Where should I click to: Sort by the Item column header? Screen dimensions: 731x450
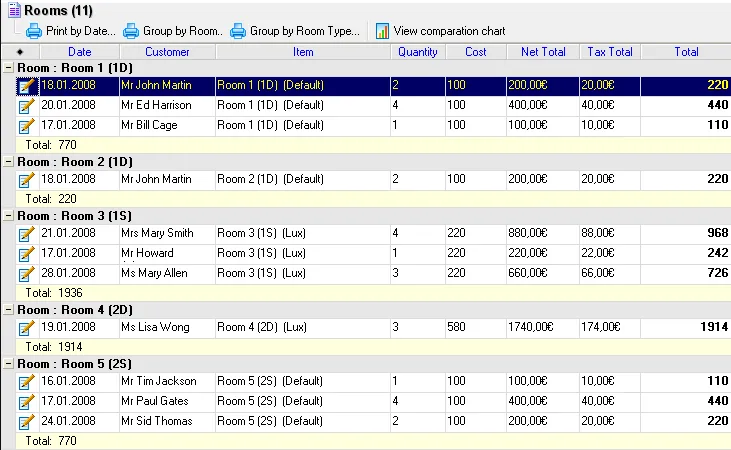(x=303, y=52)
